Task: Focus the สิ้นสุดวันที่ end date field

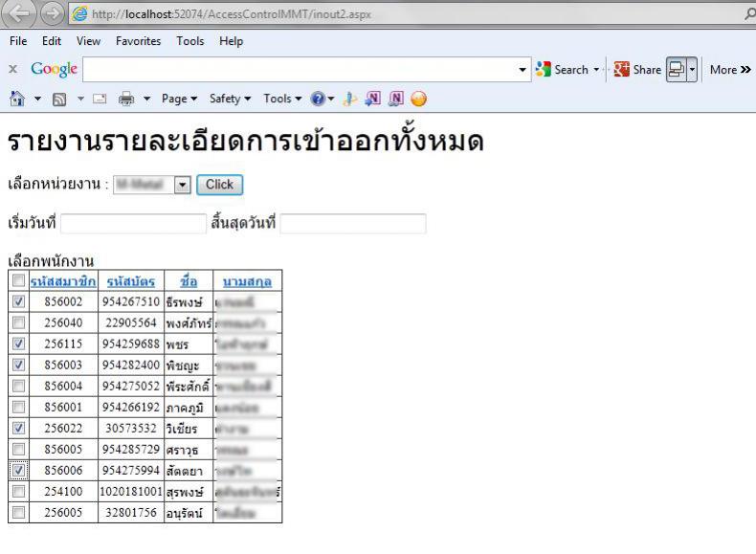Action: pos(353,224)
